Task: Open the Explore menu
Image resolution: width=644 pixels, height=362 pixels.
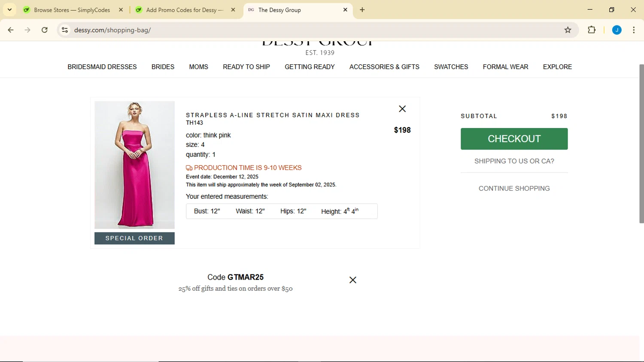Action: pos(557,67)
